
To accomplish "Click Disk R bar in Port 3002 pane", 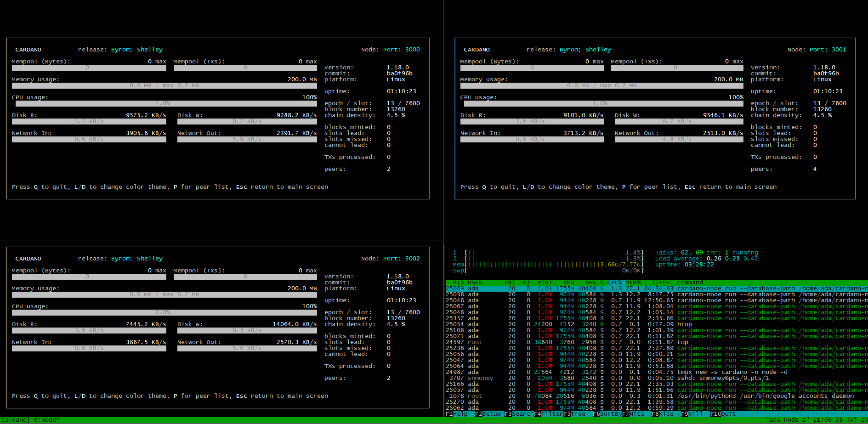I will pyautogui.click(x=89, y=330).
